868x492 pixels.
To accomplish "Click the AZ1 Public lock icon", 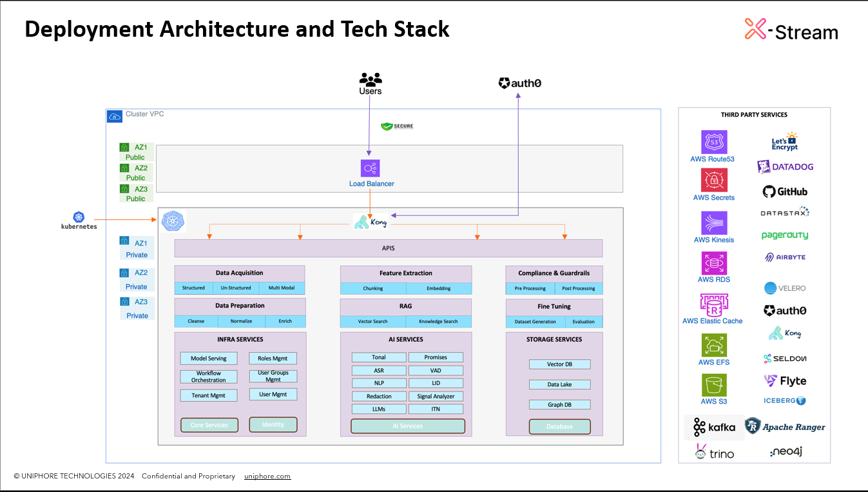I will pos(124,147).
